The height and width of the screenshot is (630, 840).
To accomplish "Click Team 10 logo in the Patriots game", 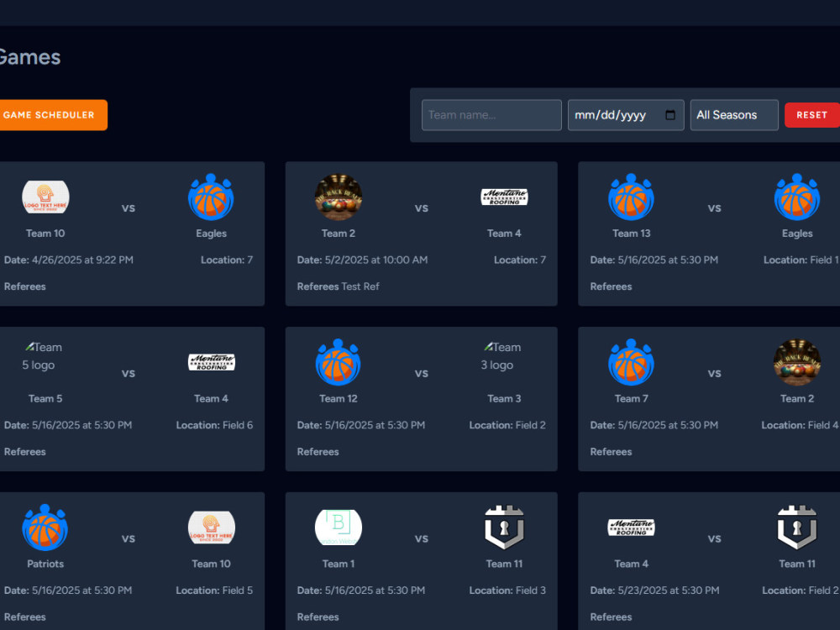I will coord(211,528).
